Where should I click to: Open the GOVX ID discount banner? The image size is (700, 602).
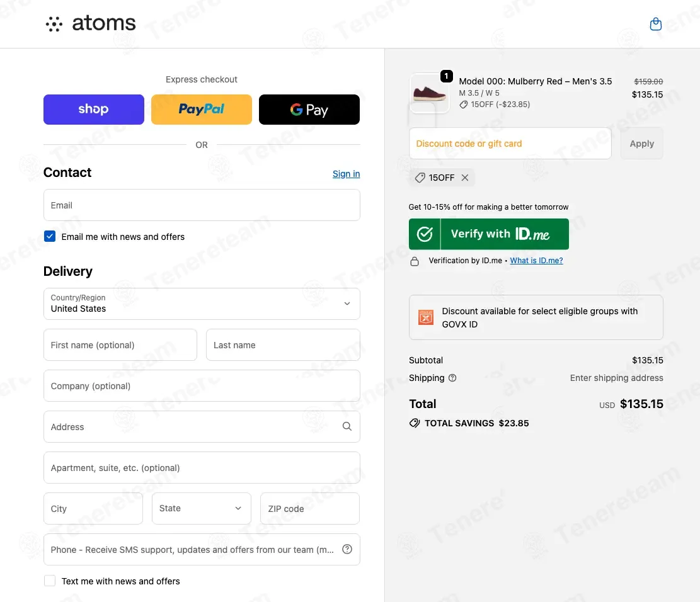pyautogui.click(x=536, y=317)
